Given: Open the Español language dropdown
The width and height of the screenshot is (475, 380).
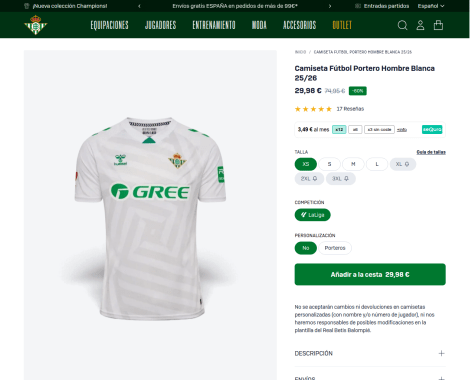Looking at the screenshot, I should coord(431,6).
